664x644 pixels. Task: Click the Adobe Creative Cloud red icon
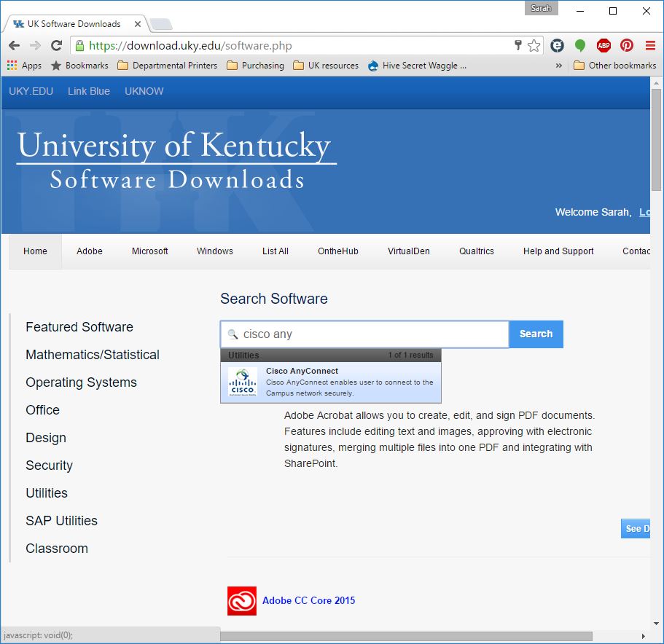pyautogui.click(x=242, y=601)
